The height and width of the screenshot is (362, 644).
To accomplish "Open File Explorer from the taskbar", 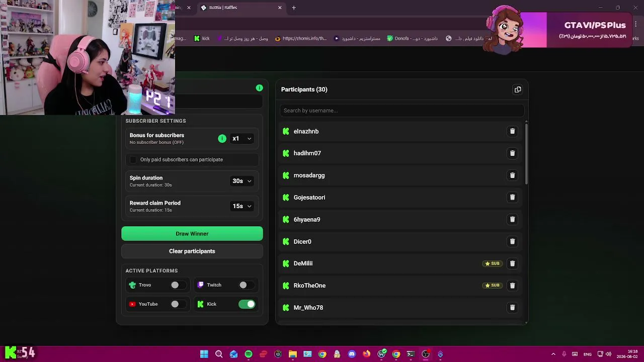I will (293, 354).
